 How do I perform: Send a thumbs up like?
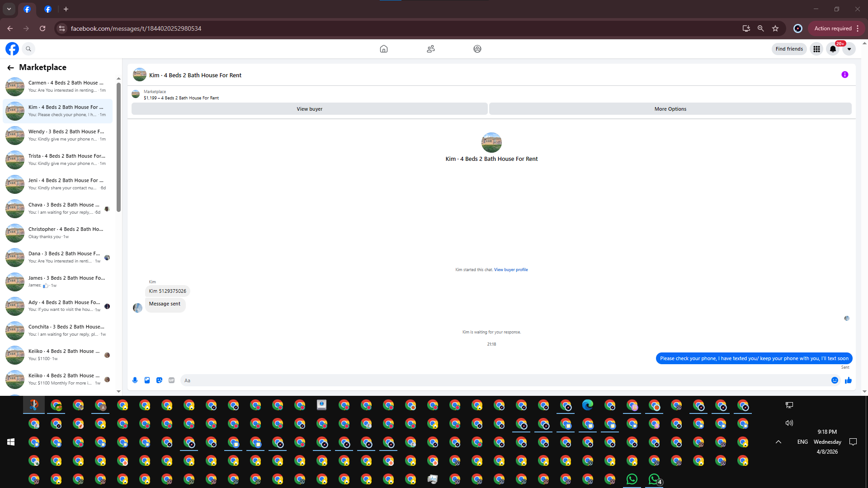coord(848,380)
